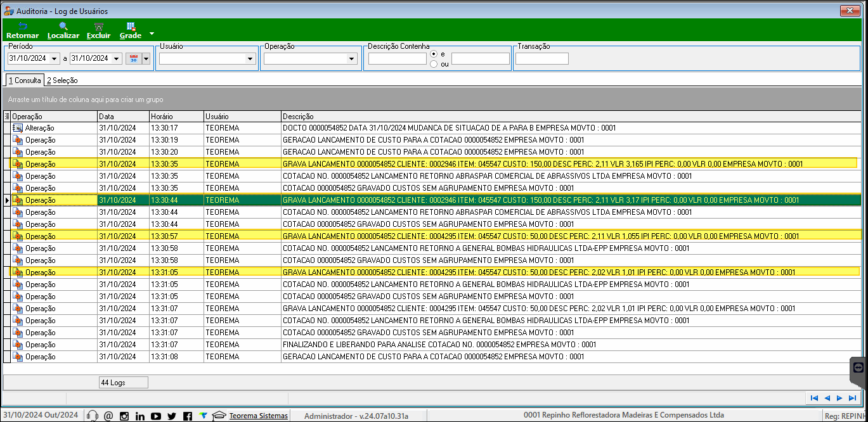Viewport: 868px width, 422px height.
Task: Go to the previous record navigator button
Action: tap(827, 398)
